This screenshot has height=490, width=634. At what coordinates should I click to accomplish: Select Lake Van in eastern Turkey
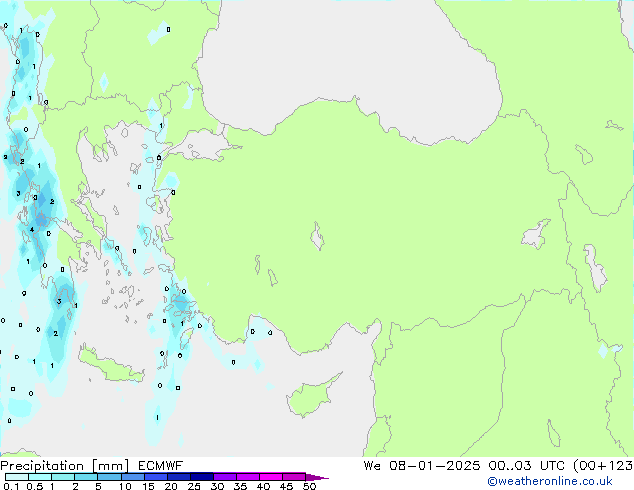point(536,235)
